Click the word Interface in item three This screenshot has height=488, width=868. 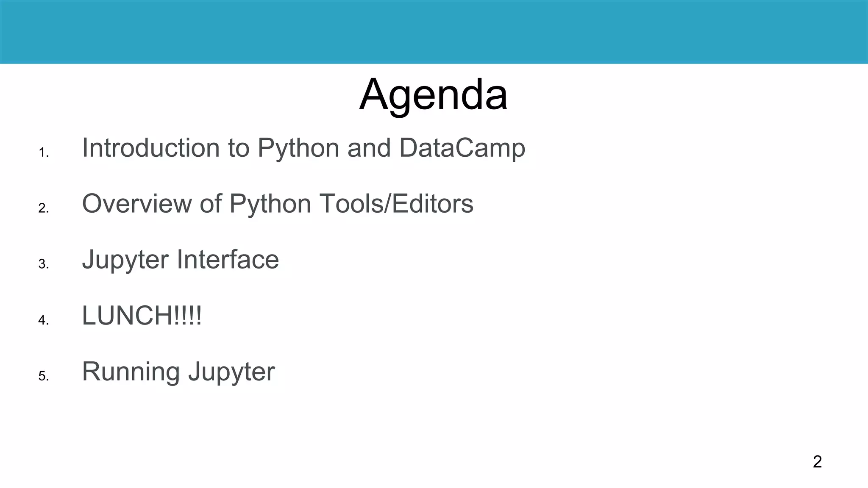click(228, 260)
